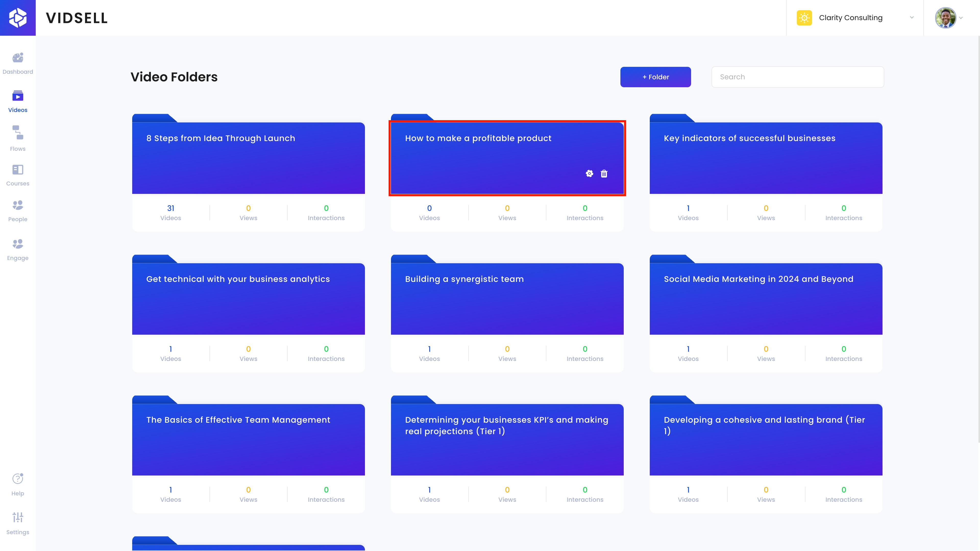Open the Dashboard sidebar icon
This screenshot has width=980, height=551.
pyautogui.click(x=18, y=58)
